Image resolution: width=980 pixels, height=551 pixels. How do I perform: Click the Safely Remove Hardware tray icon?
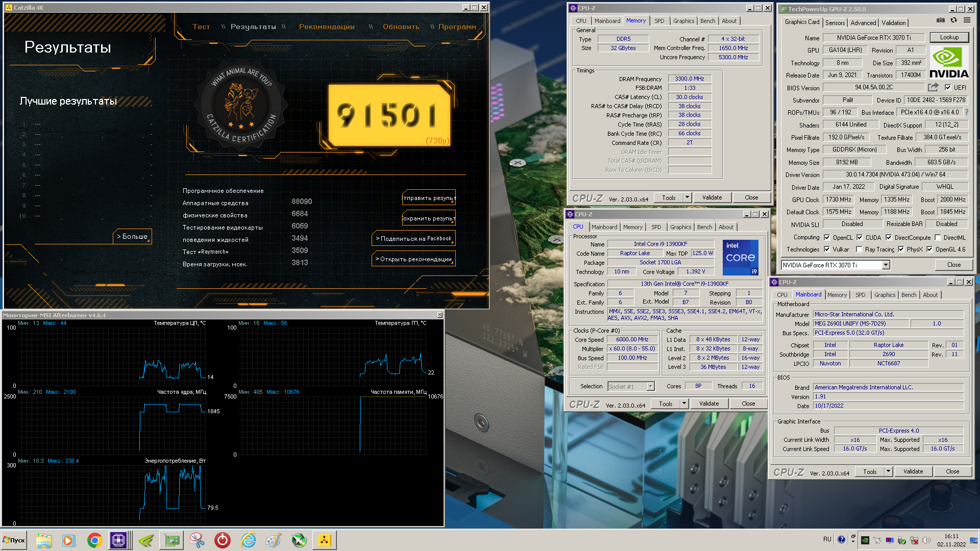[x=902, y=540]
